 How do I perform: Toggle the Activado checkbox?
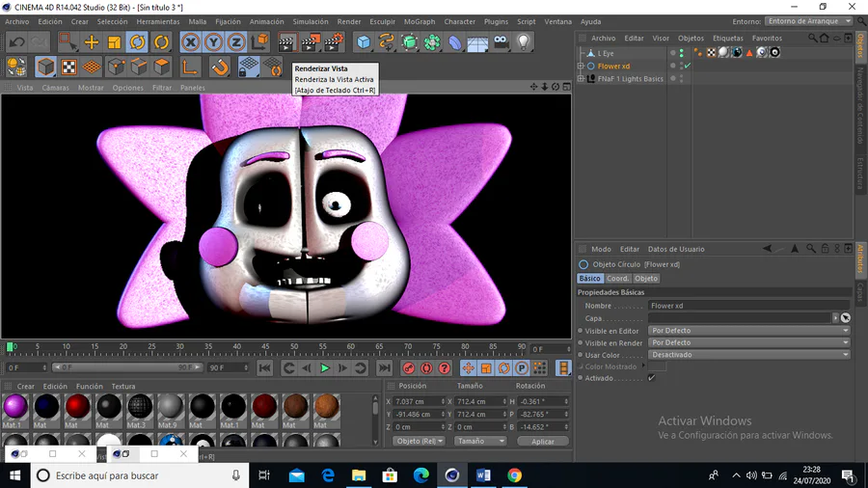click(651, 378)
